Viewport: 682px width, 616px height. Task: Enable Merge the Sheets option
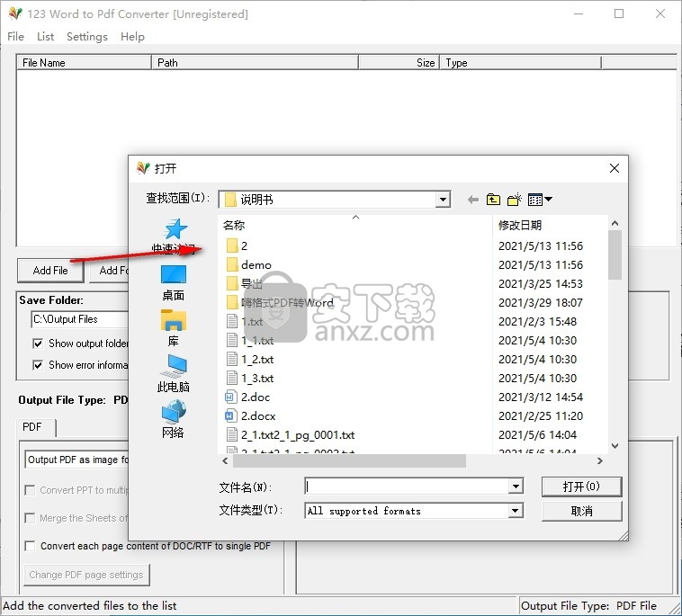[30, 518]
